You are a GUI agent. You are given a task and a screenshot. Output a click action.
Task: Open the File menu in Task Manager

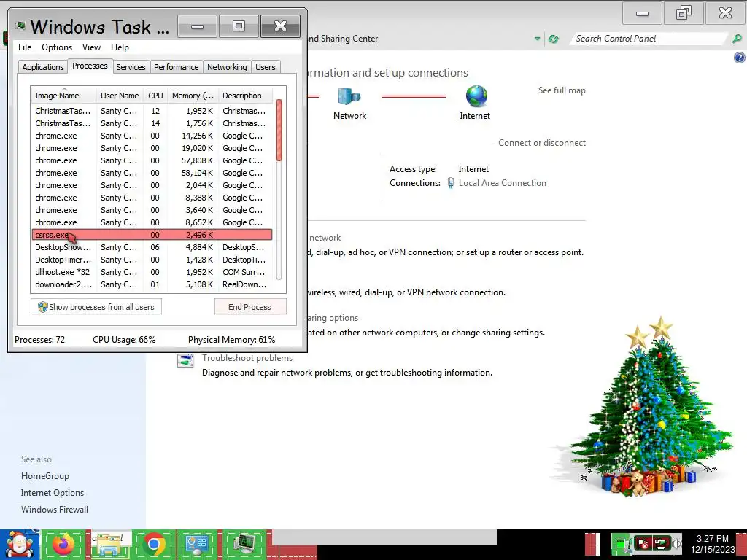click(x=25, y=47)
